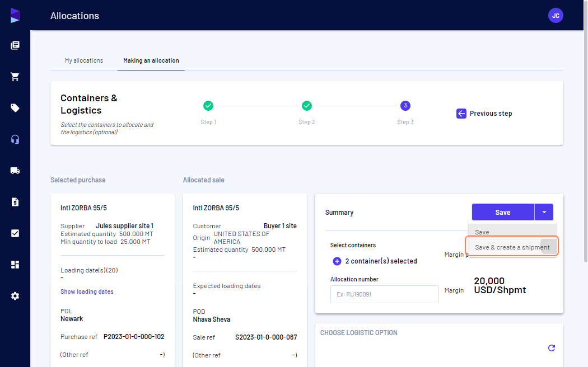The height and width of the screenshot is (367, 588).
Task: Click the Nhava Sheva POD value
Action: click(x=212, y=319)
